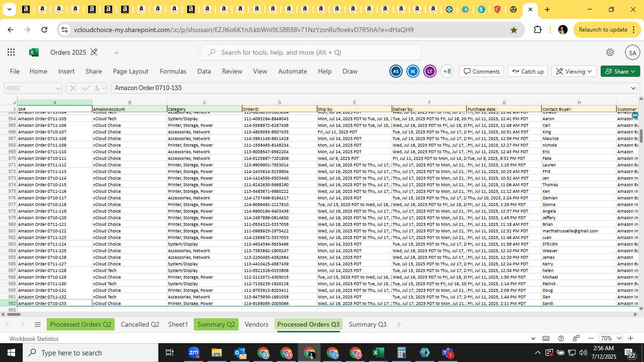The width and height of the screenshot is (644, 362).
Task: Open Windows Start menu
Action: point(11,353)
